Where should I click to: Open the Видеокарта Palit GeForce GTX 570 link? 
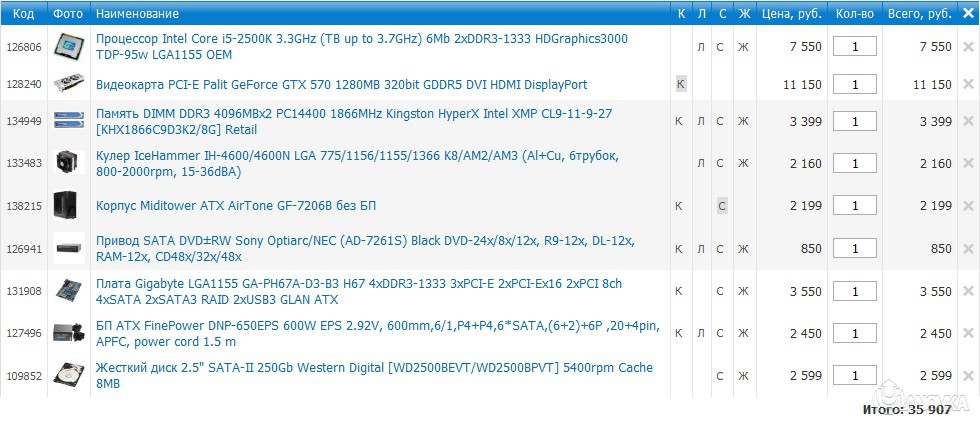(341, 84)
